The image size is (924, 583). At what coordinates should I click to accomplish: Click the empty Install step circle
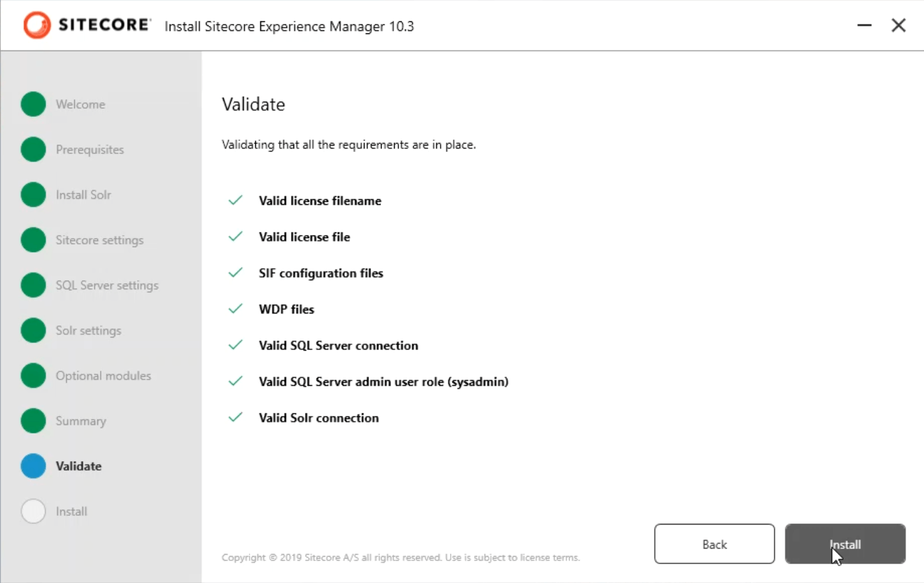(x=33, y=511)
